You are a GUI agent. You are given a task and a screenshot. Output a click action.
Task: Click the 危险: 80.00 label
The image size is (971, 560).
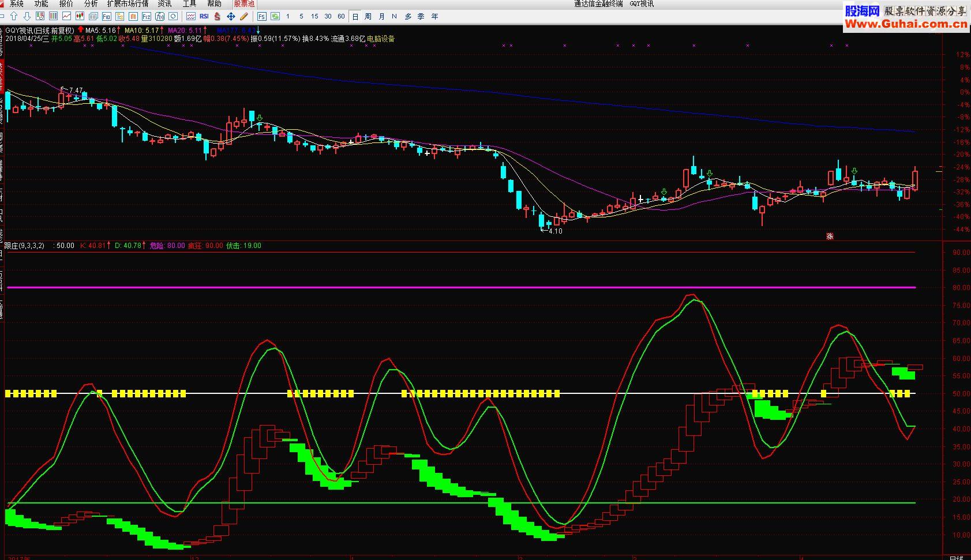167,246
